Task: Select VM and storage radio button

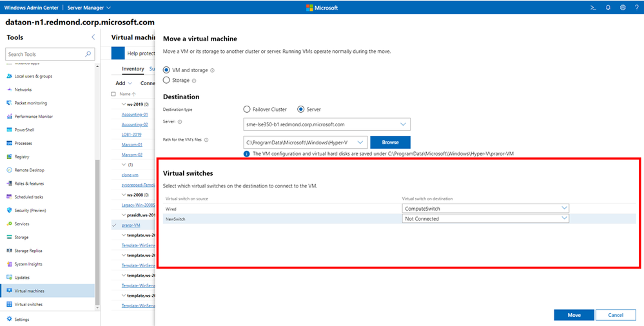Action: coord(167,70)
